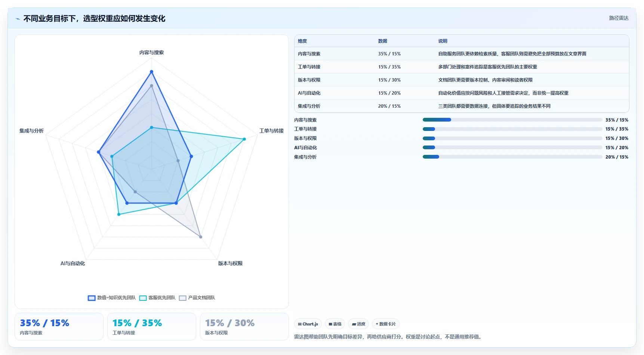Image resolution: width=644 pixels, height=355 pixels.
Task: Click the 数据卡片 tag chip
Action: [x=386, y=324]
